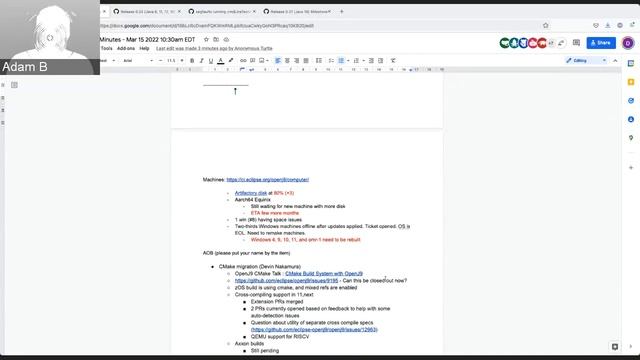640x360 pixels.
Task: Click the insert image icon
Action: point(262,60)
